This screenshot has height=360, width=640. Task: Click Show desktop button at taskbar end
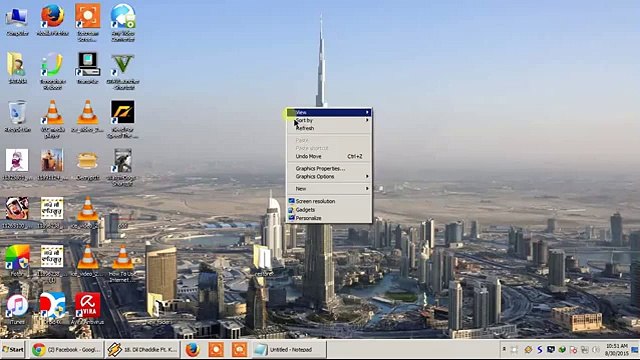[635, 350]
